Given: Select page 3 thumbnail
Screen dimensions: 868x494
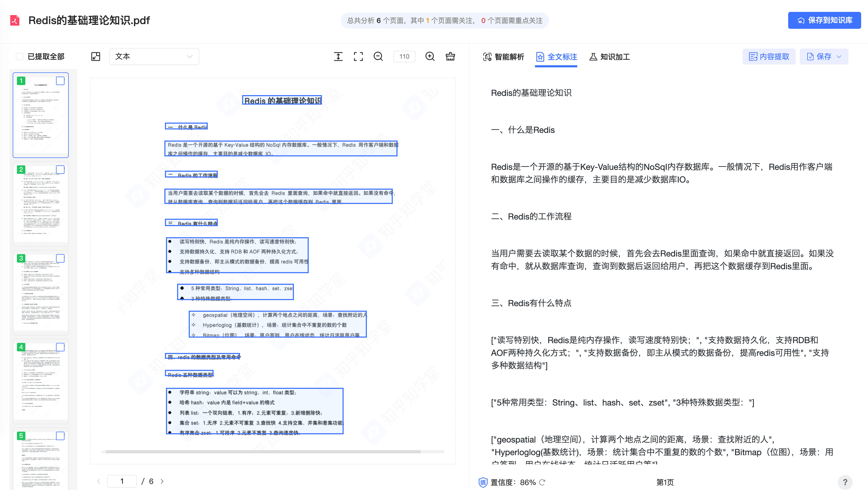Looking at the screenshot, I should (41, 292).
